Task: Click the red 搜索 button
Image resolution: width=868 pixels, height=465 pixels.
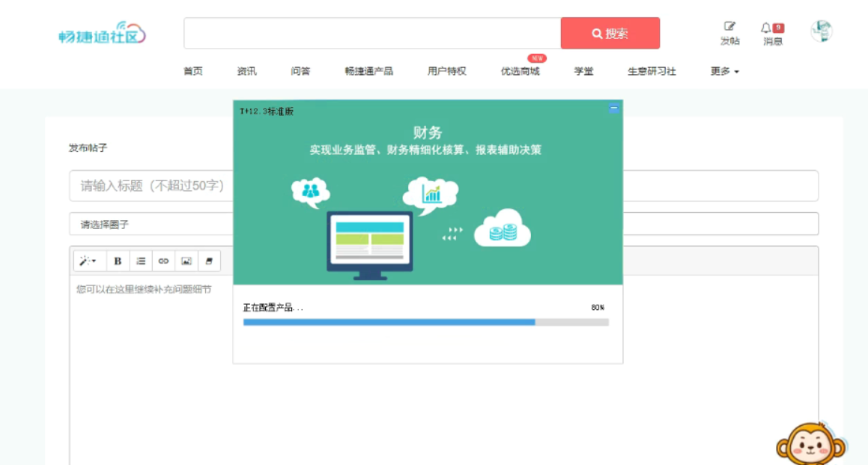Action: (x=610, y=33)
